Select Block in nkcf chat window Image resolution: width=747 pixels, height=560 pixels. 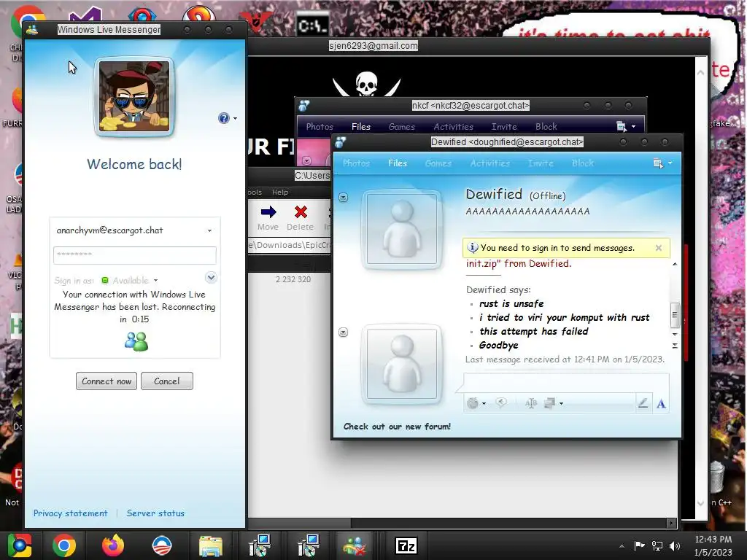point(546,127)
